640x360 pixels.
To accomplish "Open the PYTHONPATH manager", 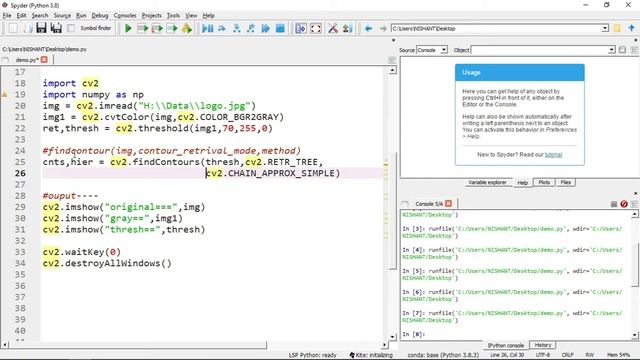I will point(347,29).
